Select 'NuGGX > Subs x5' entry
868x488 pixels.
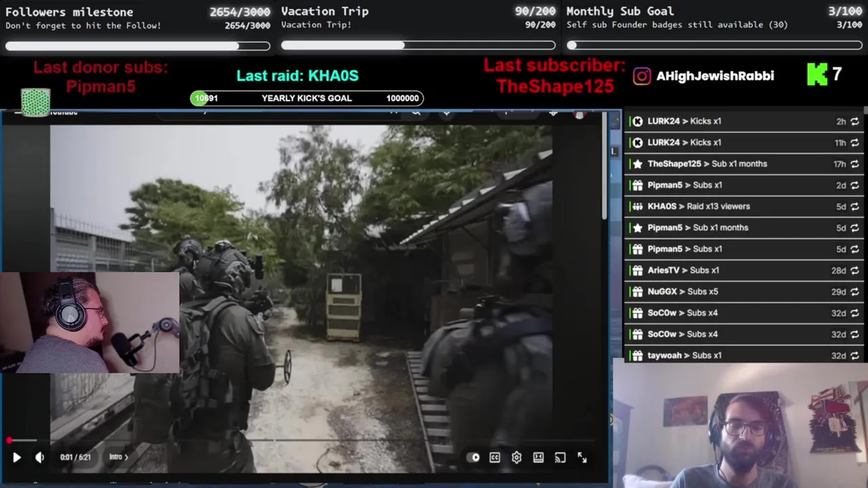(744, 291)
